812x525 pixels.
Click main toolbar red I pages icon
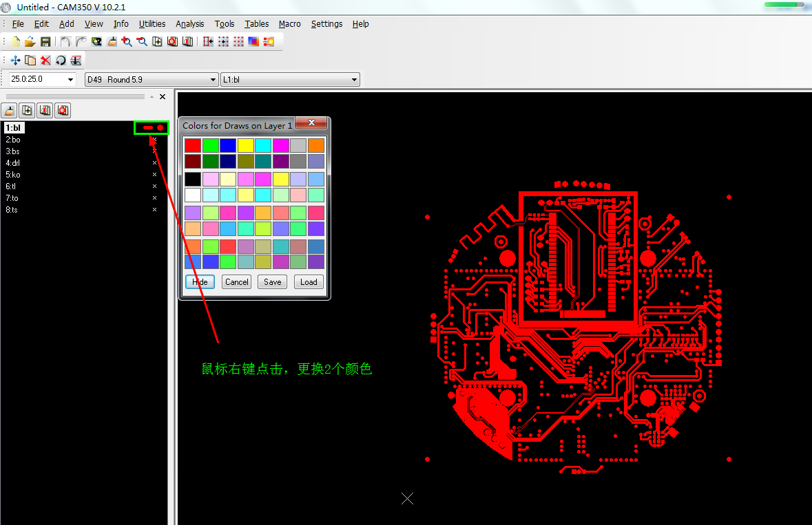[x=187, y=42]
